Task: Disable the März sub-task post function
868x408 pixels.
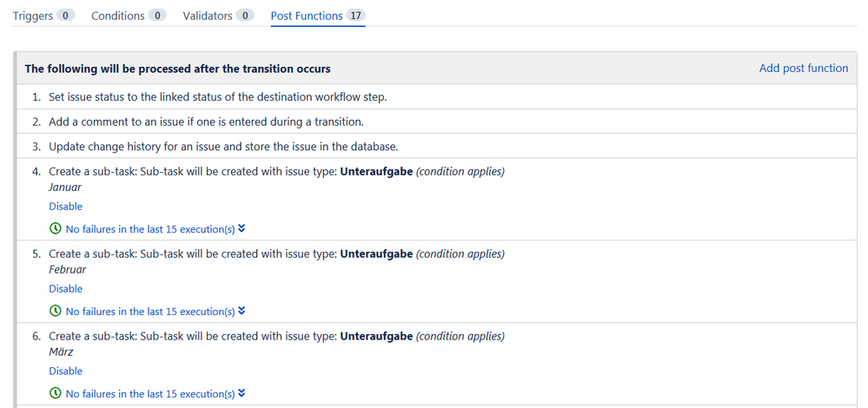Action: tap(65, 371)
